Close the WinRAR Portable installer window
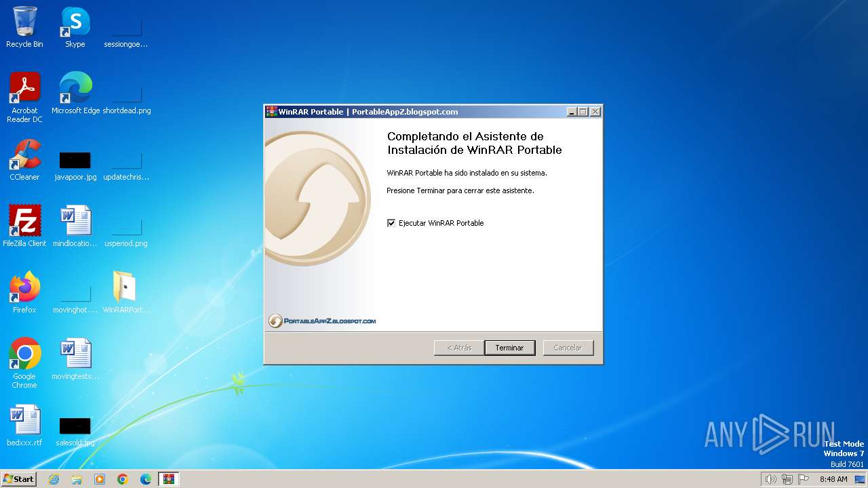Screen dimensions: 868x488 595,112
